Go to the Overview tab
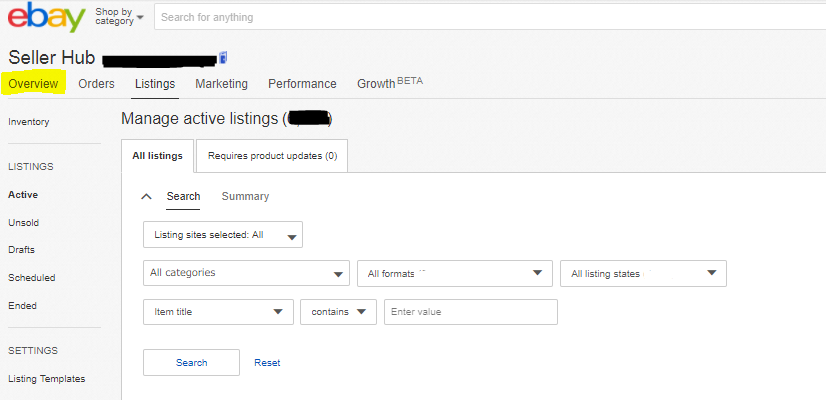This screenshot has width=826, height=400. 33,84
